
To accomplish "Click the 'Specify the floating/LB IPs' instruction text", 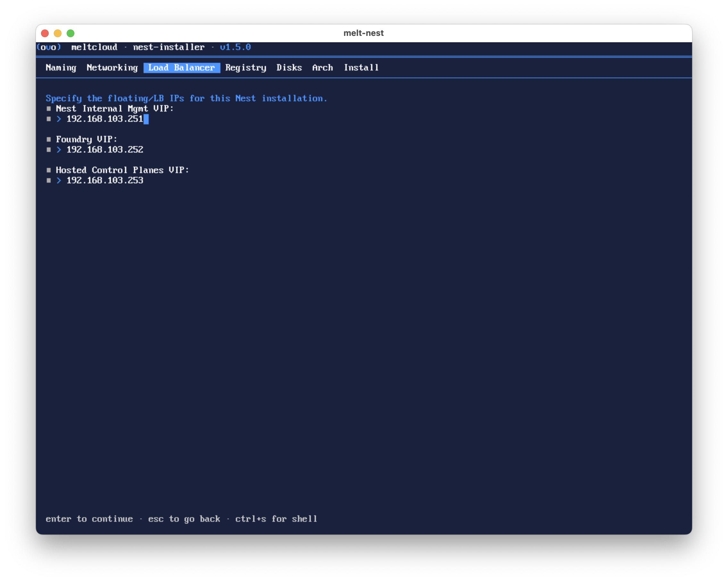I will 186,98.
